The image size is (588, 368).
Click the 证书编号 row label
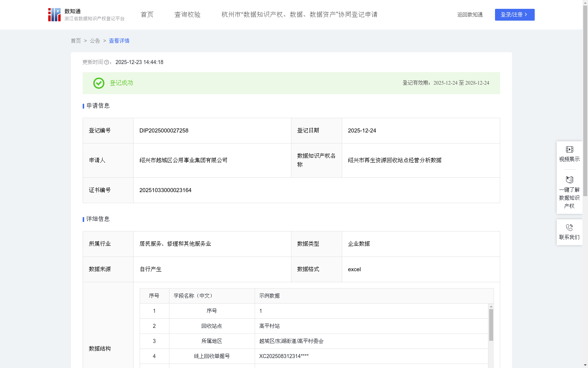(x=100, y=190)
